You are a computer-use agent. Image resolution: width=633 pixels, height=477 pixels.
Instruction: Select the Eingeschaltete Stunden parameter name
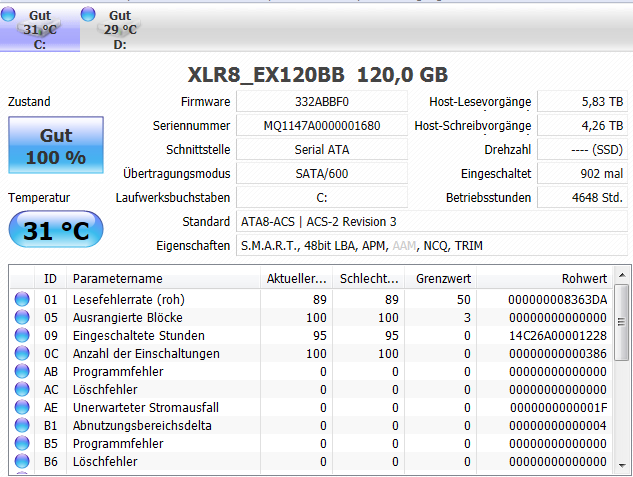pyautogui.click(x=138, y=336)
